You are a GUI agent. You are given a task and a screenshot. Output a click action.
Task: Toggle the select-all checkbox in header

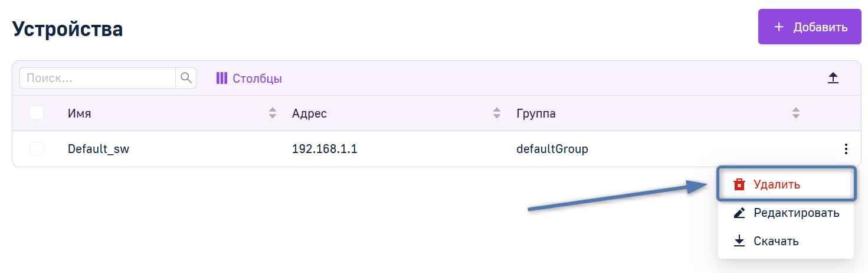point(37,113)
